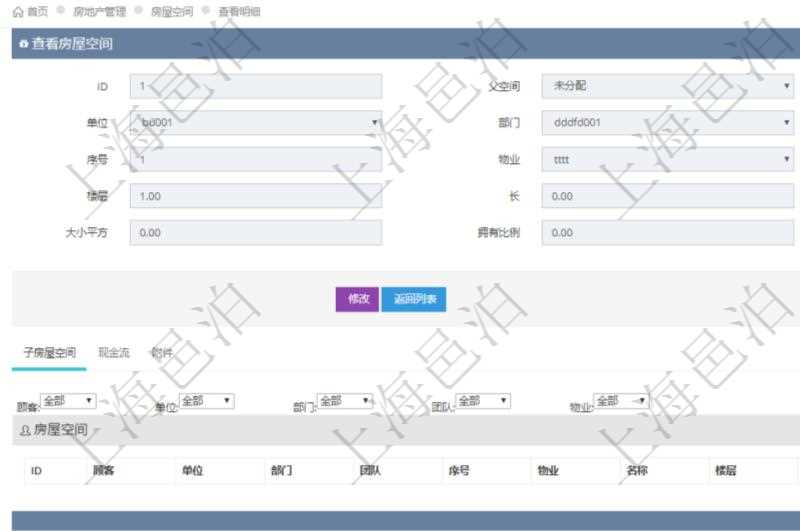Click the 序号 input field

coord(256,159)
